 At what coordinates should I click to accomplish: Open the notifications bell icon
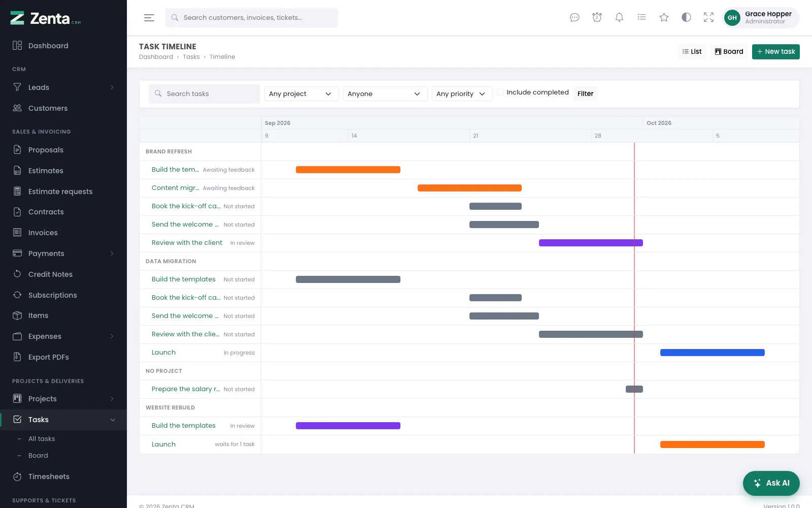coord(619,18)
